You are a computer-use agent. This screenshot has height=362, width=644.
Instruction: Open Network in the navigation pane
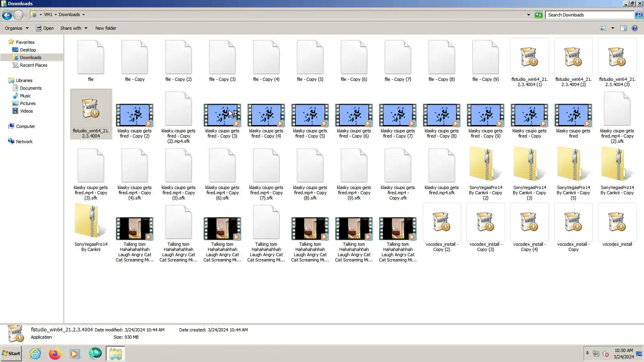24,142
